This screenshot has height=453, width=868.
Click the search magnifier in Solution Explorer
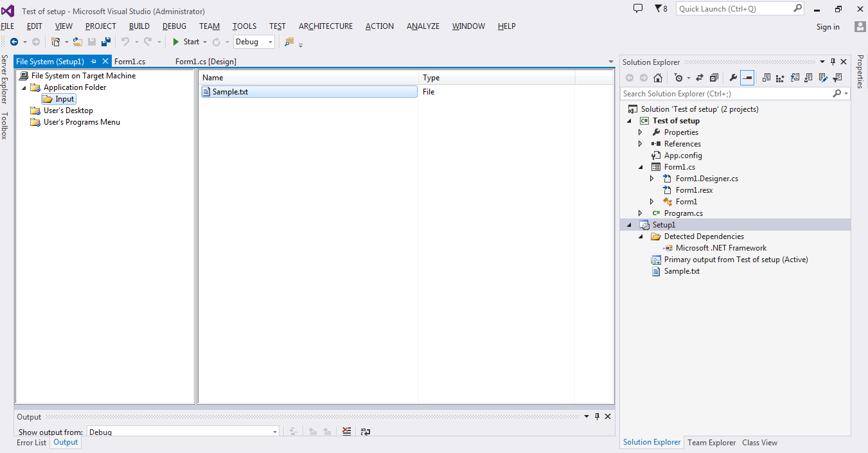(x=837, y=94)
